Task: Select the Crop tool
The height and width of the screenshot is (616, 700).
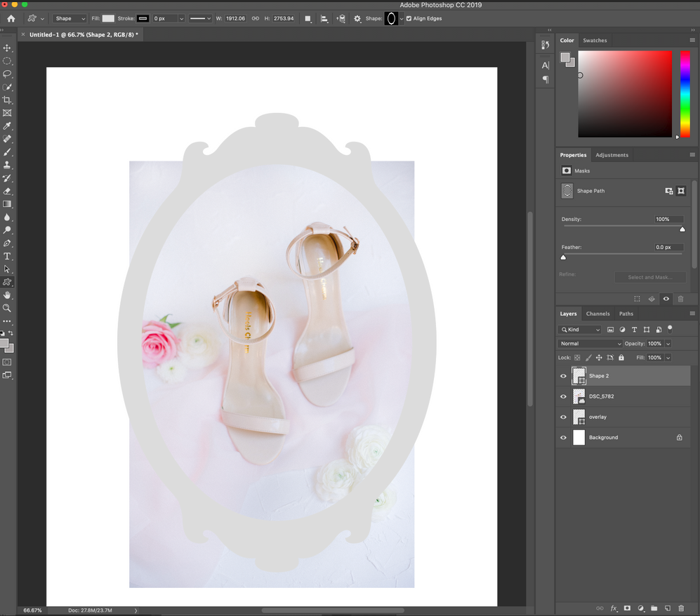Action: pos(8,99)
